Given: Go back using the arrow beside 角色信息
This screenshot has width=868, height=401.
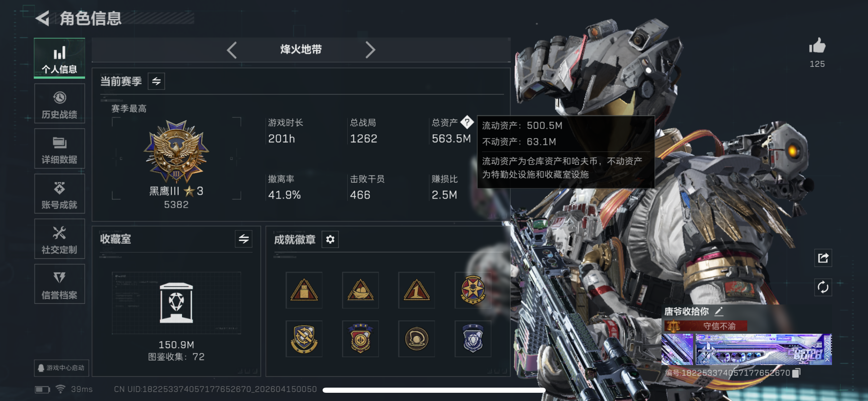Looking at the screenshot, I should coord(43,19).
